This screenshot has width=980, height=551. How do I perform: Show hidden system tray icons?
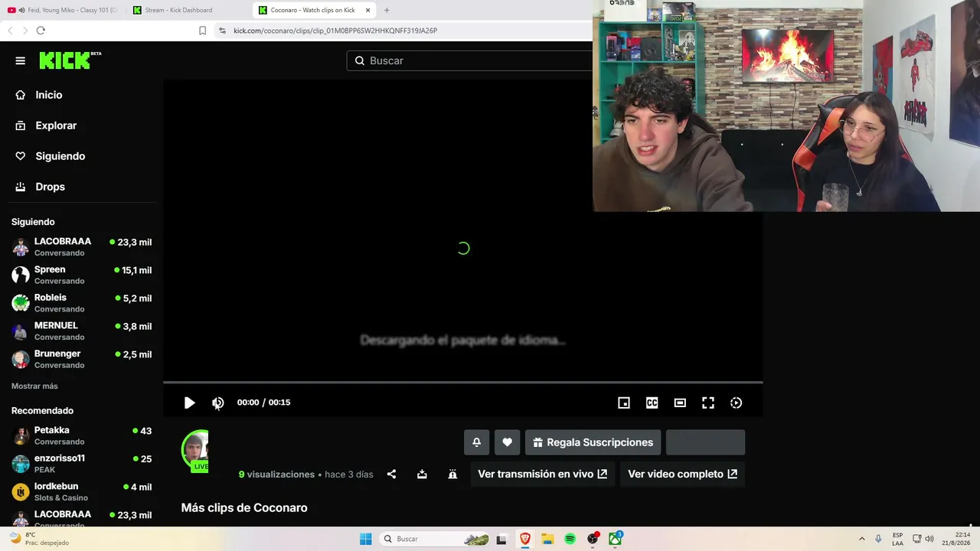click(862, 539)
